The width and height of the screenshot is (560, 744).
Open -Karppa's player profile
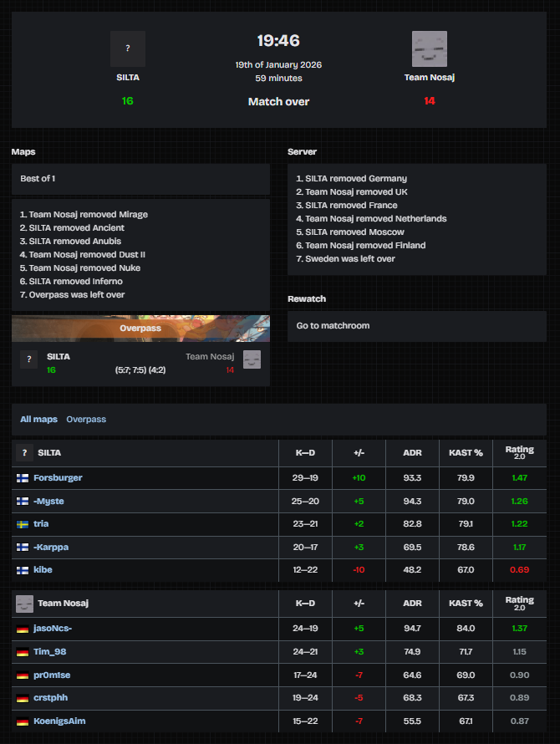[51, 547]
